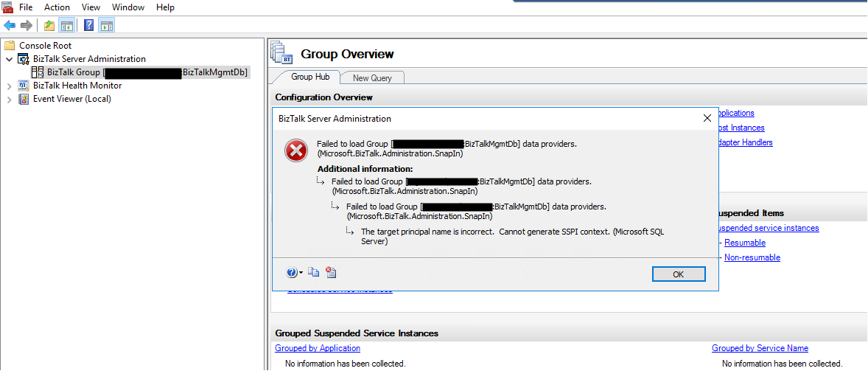Viewport: 868px width, 371px height.
Task: Click the copy message text icon in dialog
Action: coord(314,273)
